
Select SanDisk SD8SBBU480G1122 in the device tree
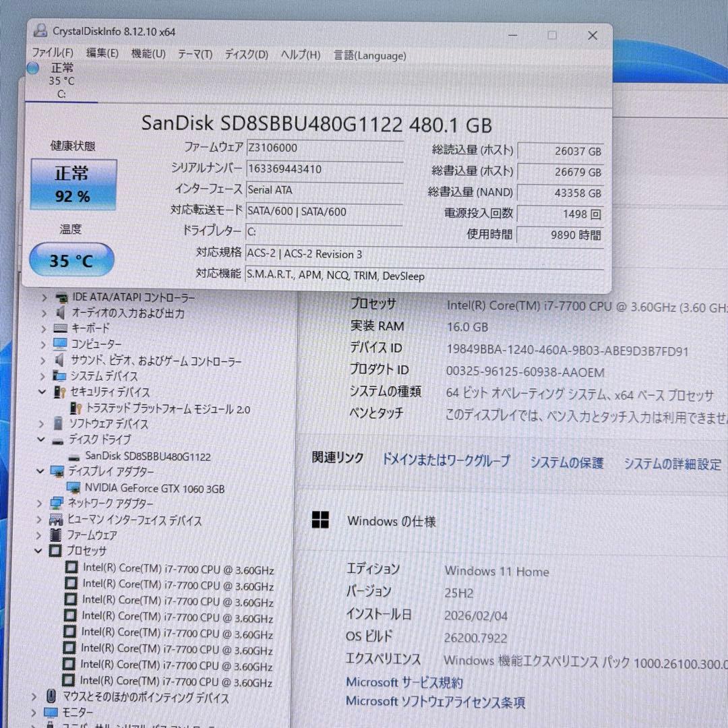pos(148,456)
